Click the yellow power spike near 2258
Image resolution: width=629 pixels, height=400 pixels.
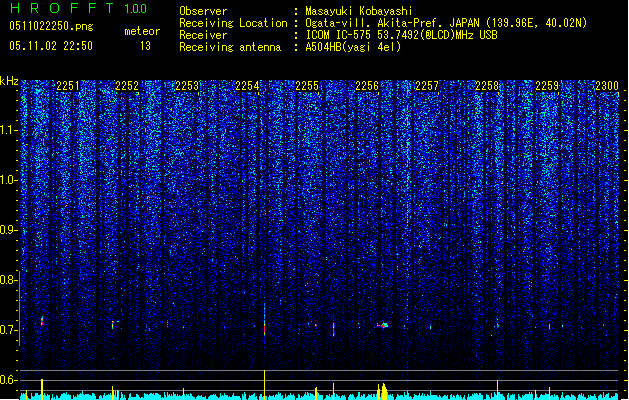pos(497,389)
